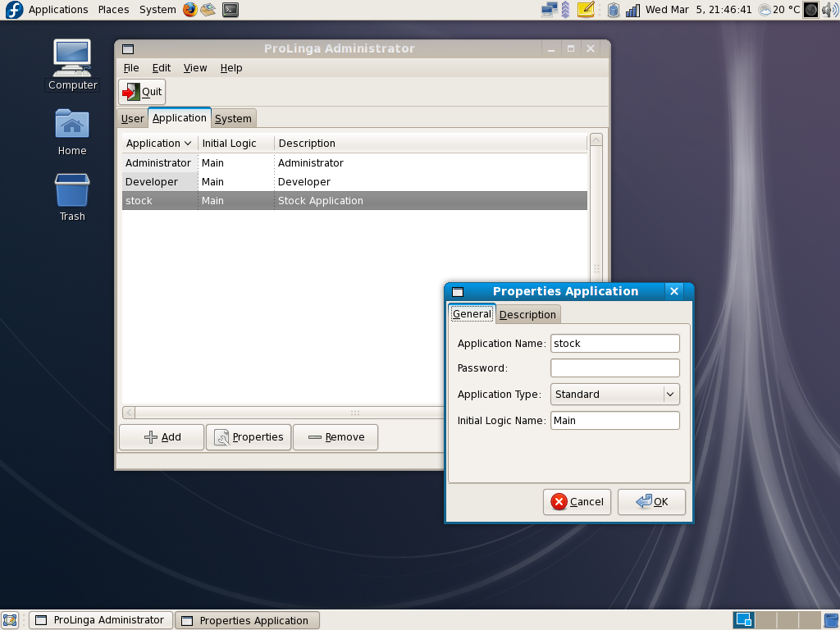Open the network computers tray icon

549,10
